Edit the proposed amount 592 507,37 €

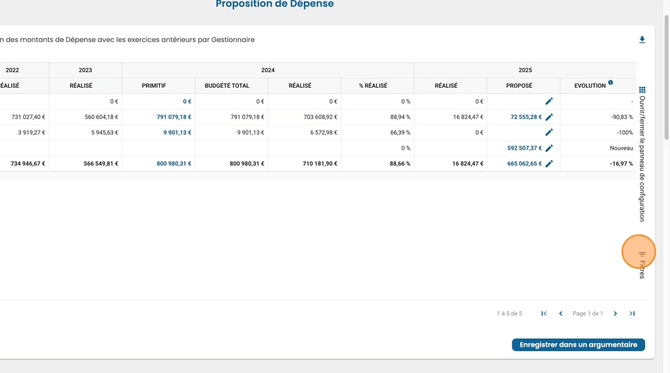[549, 148]
